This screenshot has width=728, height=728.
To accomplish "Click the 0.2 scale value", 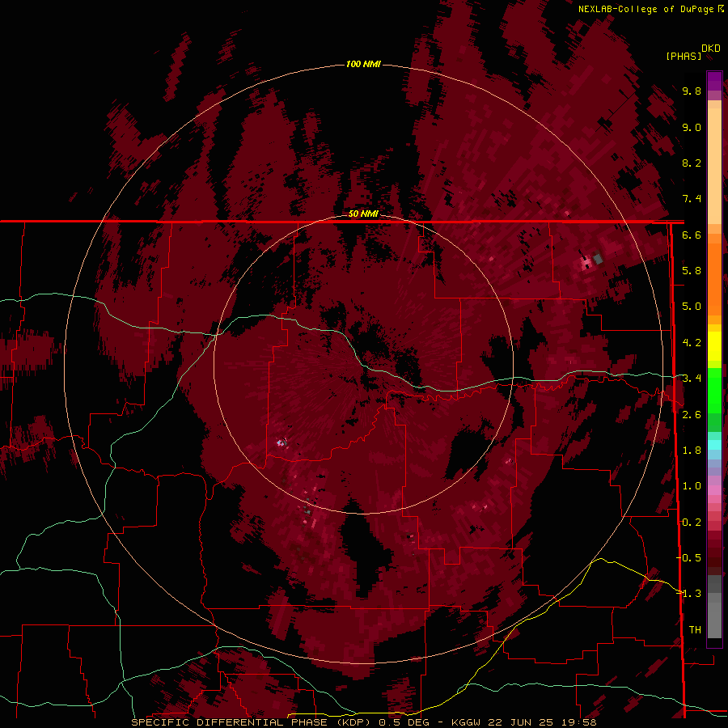I will pos(692,523).
